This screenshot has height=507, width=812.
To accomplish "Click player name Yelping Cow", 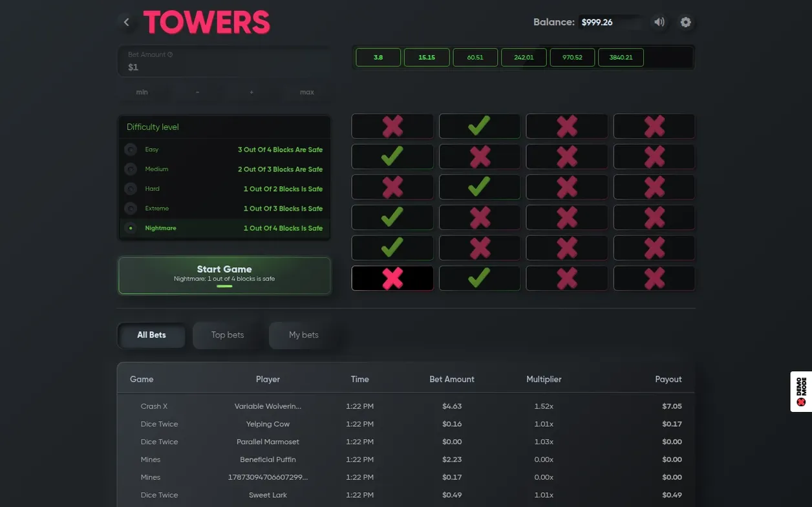I will [268, 424].
